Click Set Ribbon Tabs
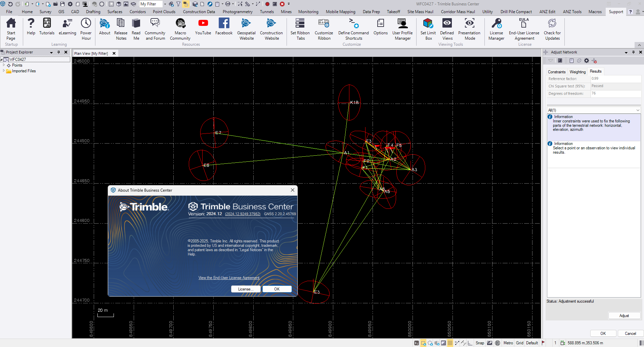Image resolution: width=644 pixels, height=347 pixels. 300,29
